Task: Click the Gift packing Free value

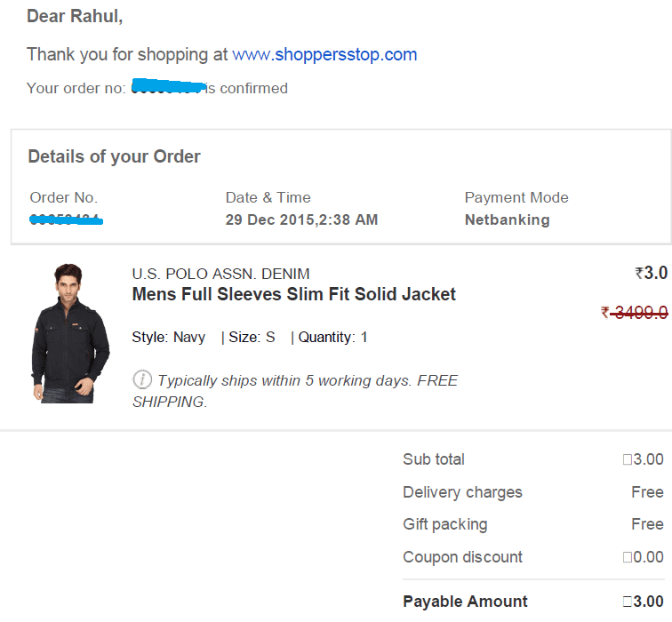Action: (x=648, y=524)
